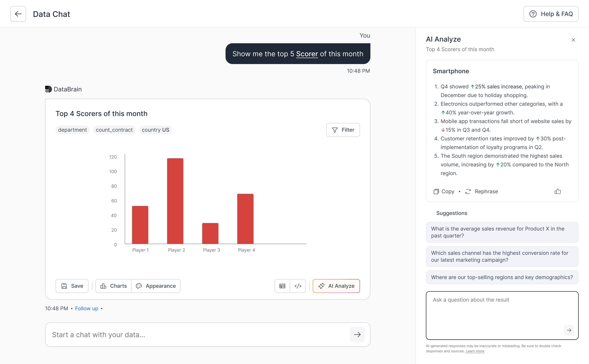Rephrase the AI analysis
Screen dimensions: 589x364
tap(482, 191)
